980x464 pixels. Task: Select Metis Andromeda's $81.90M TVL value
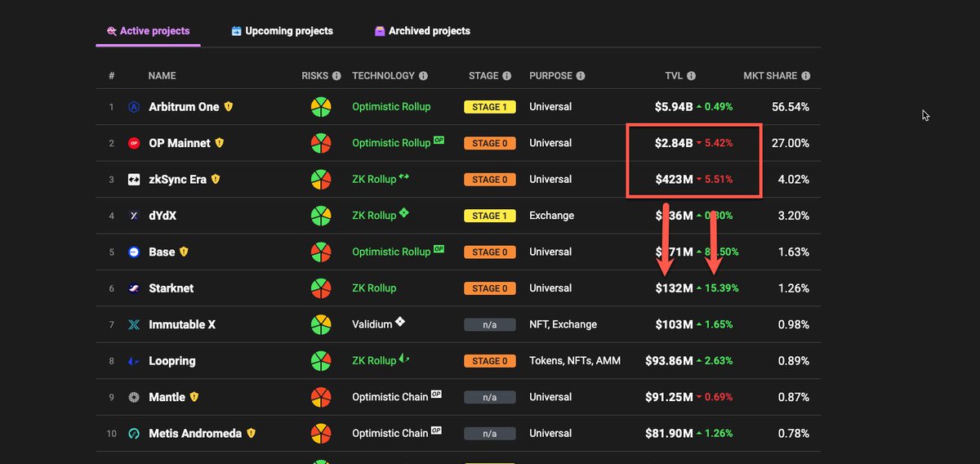pos(669,434)
